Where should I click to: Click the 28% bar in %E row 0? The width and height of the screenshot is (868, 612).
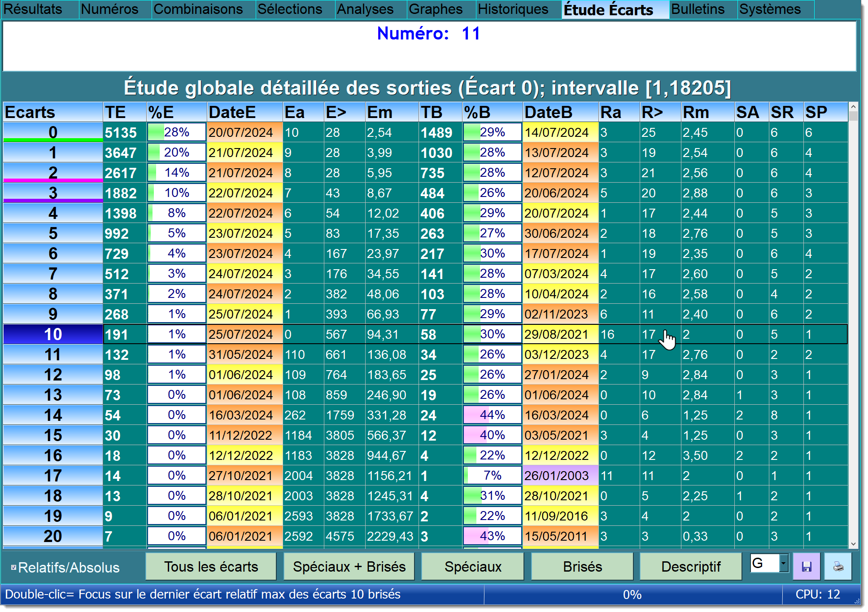click(x=177, y=132)
